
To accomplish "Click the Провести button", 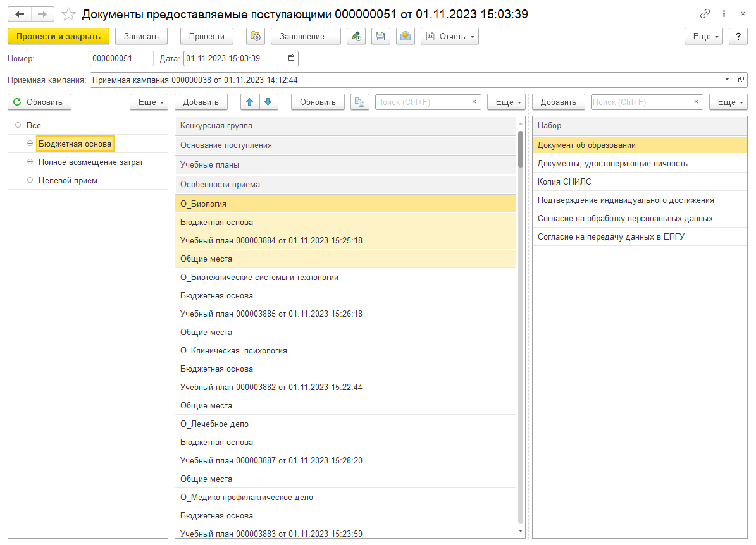I will (x=207, y=36).
